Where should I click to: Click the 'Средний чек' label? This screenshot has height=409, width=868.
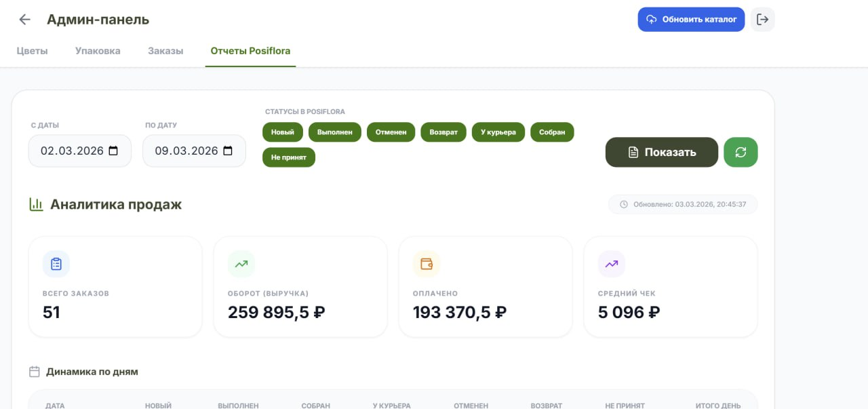point(627,294)
